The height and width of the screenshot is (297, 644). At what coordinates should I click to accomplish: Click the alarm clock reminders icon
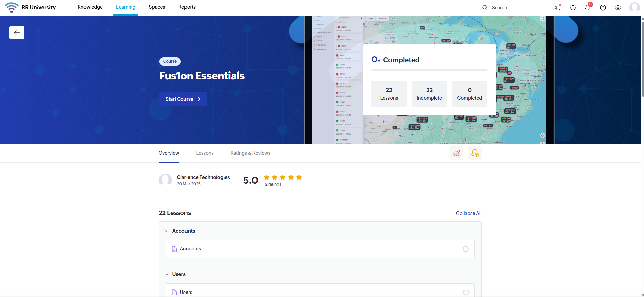pyautogui.click(x=573, y=8)
